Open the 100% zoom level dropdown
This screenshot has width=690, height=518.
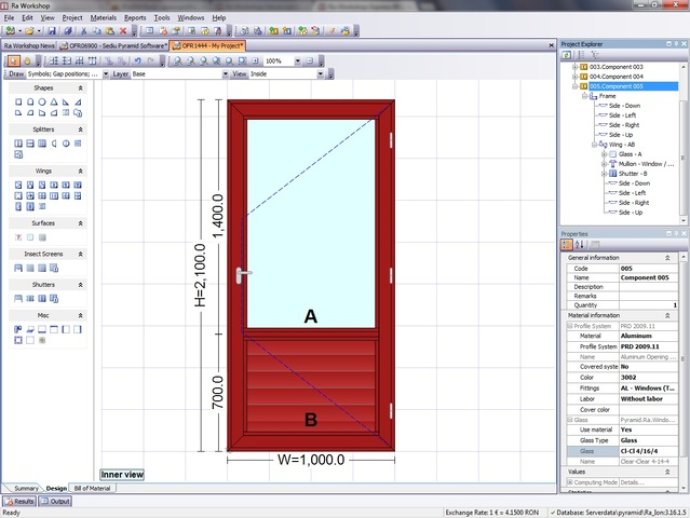(298, 61)
